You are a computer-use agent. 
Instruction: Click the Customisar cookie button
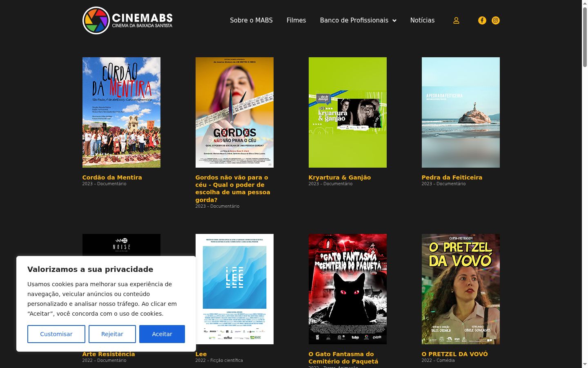coord(56,334)
